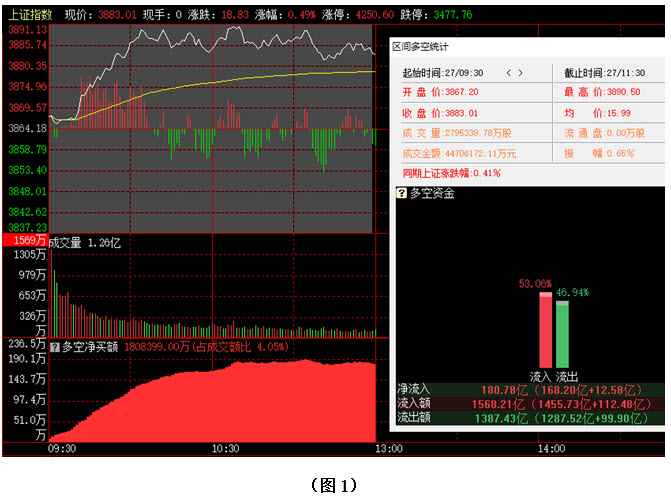Screen dimensions: 671x503
Task: Click the 14:00 marker on time axis
Action: point(551,450)
